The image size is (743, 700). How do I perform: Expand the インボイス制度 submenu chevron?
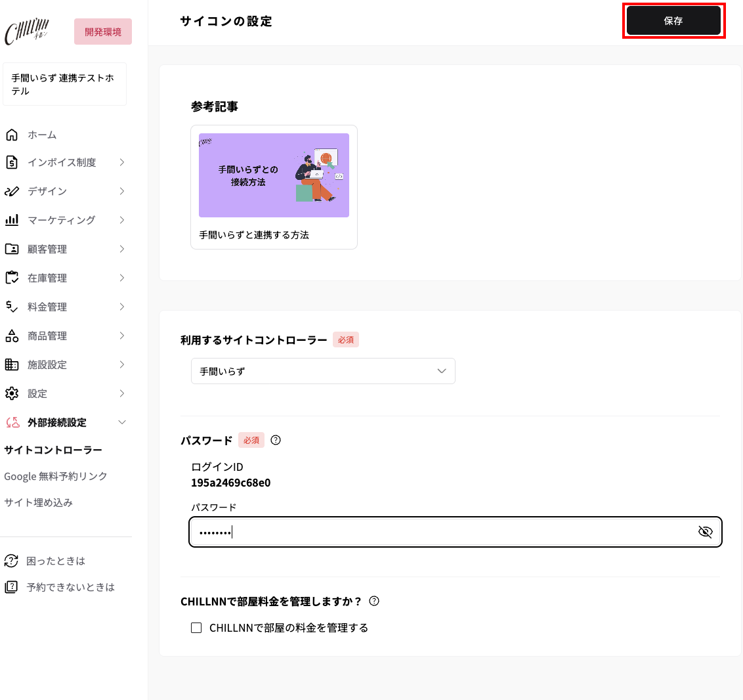pos(122,163)
